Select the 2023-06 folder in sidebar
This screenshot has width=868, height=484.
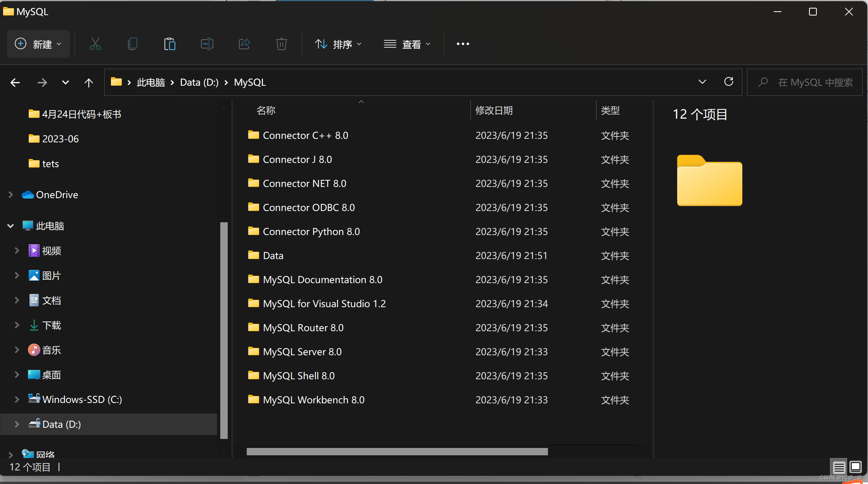tap(54, 139)
